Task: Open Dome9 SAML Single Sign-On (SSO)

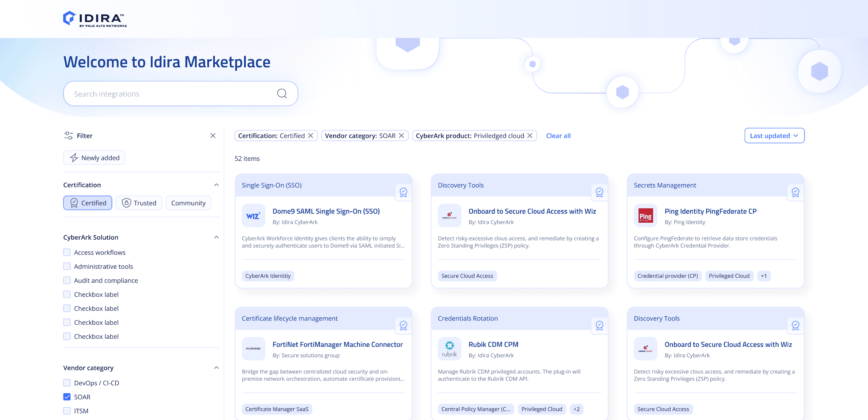Action: pos(326,211)
